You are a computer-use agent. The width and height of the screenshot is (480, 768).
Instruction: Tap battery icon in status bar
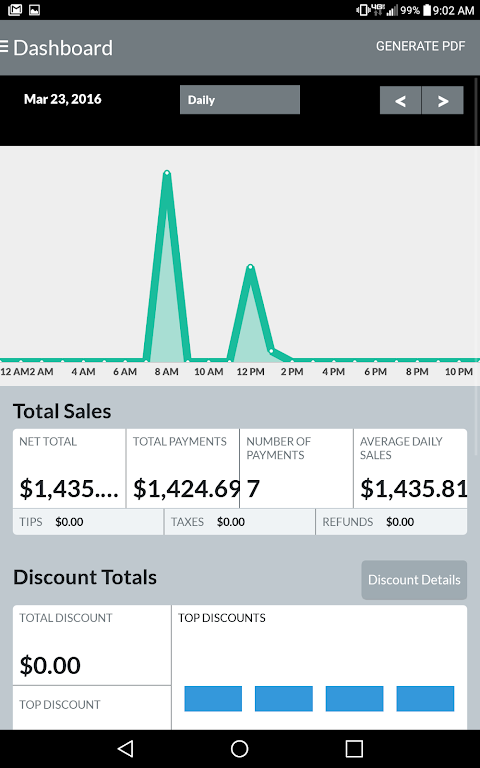pos(427,10)
